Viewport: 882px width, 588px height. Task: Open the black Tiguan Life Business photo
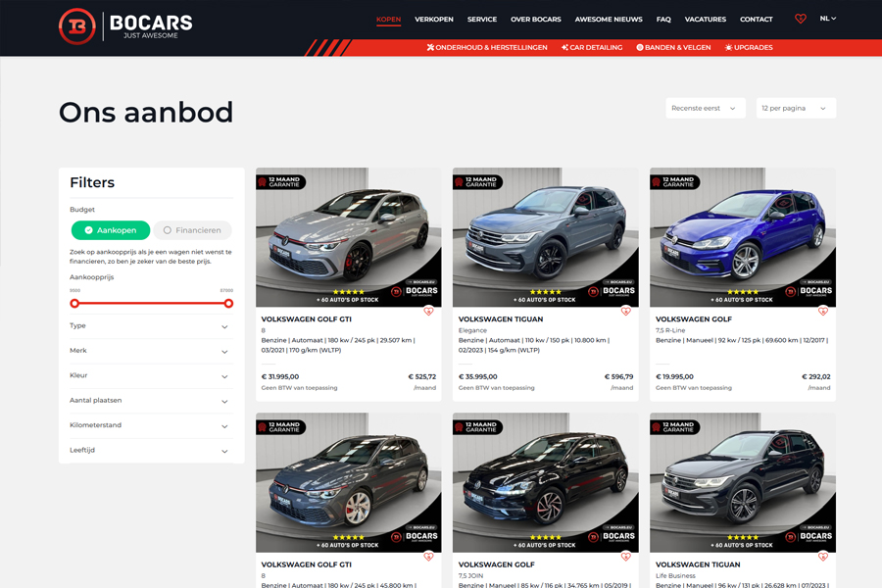[743, 482]
